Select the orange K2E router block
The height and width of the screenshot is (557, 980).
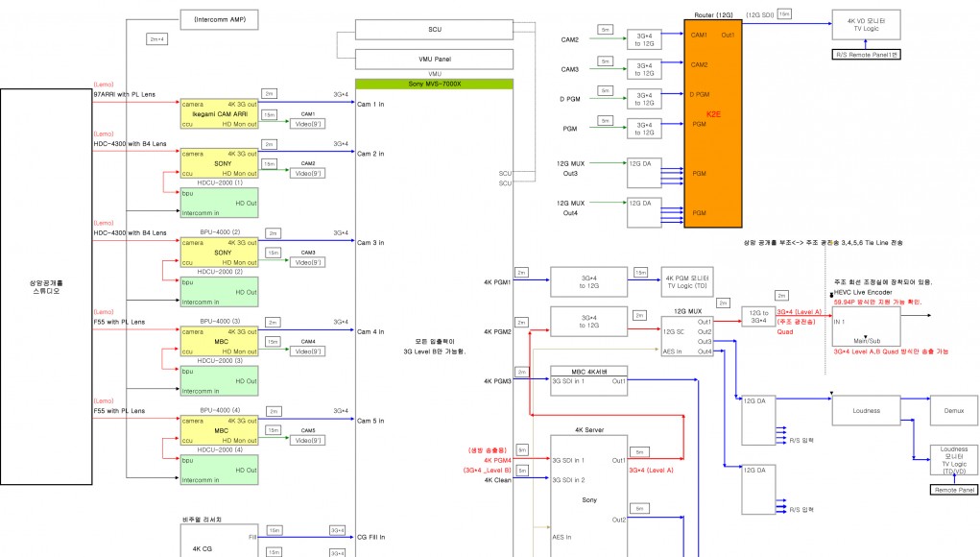point(713,124)
